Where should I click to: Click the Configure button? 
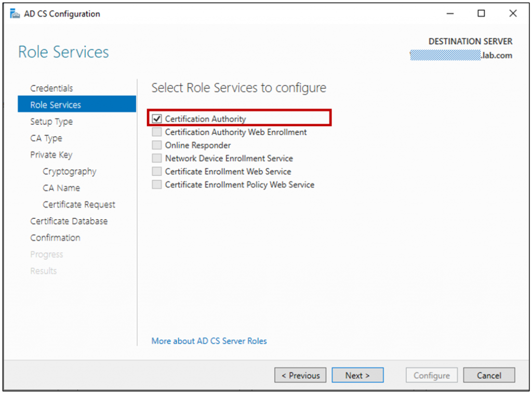point(432,375)
